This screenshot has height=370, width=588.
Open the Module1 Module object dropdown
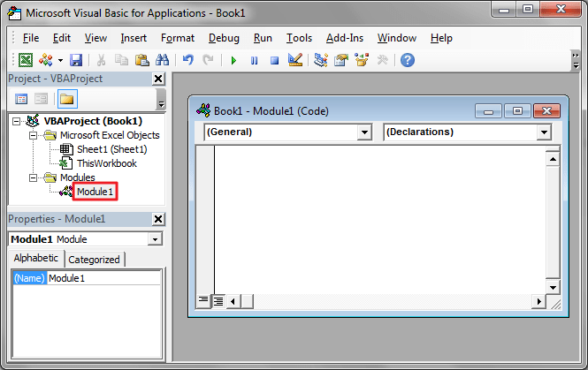click(x=155, y=239)
